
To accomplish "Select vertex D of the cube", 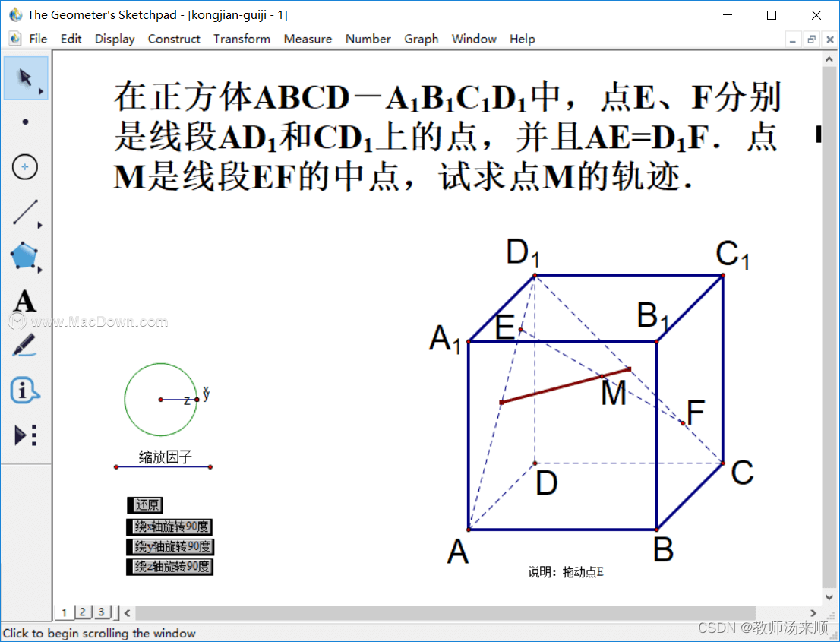I will (x=535, y=463).
